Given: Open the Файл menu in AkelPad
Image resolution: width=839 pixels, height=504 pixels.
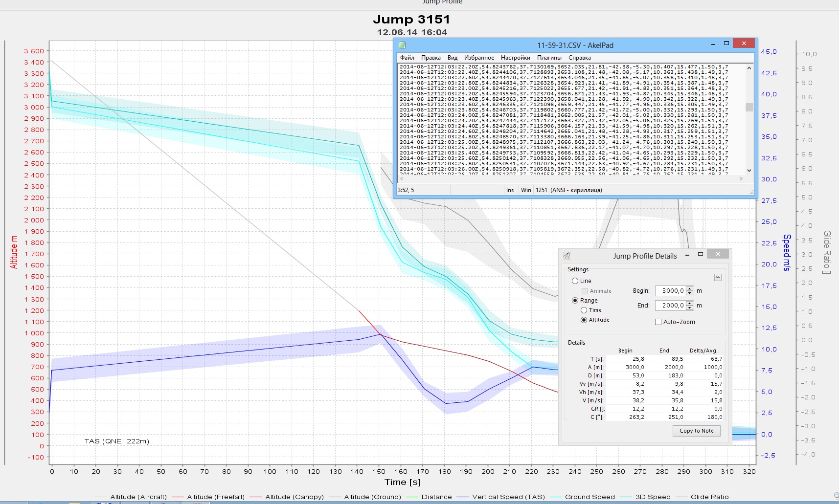Looking at the screenshot, I should click(407, 58).
